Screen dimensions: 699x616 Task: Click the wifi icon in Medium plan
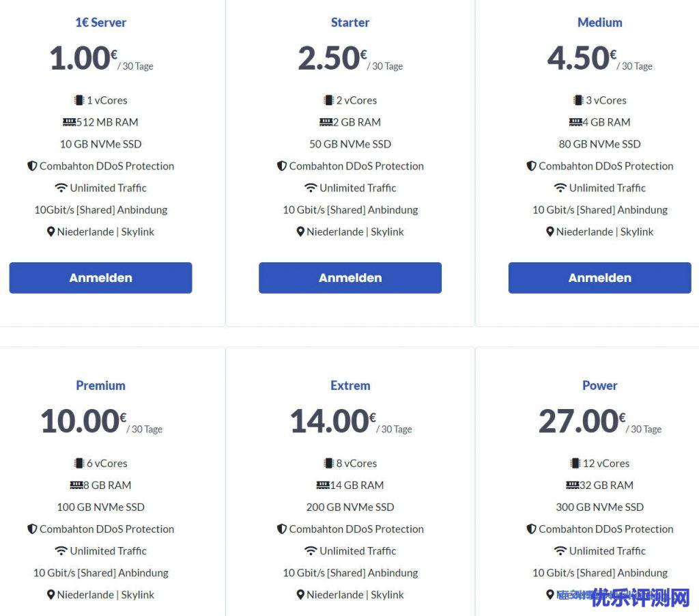point(560,188)
